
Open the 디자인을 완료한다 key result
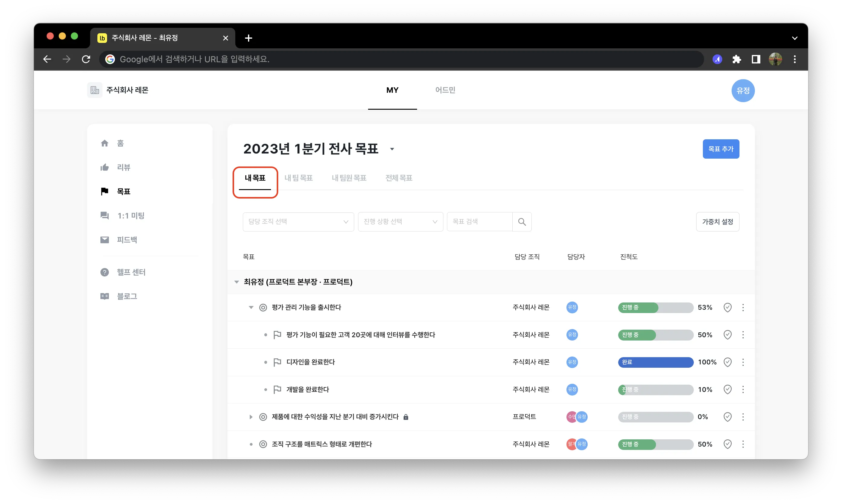click(310, 362)
